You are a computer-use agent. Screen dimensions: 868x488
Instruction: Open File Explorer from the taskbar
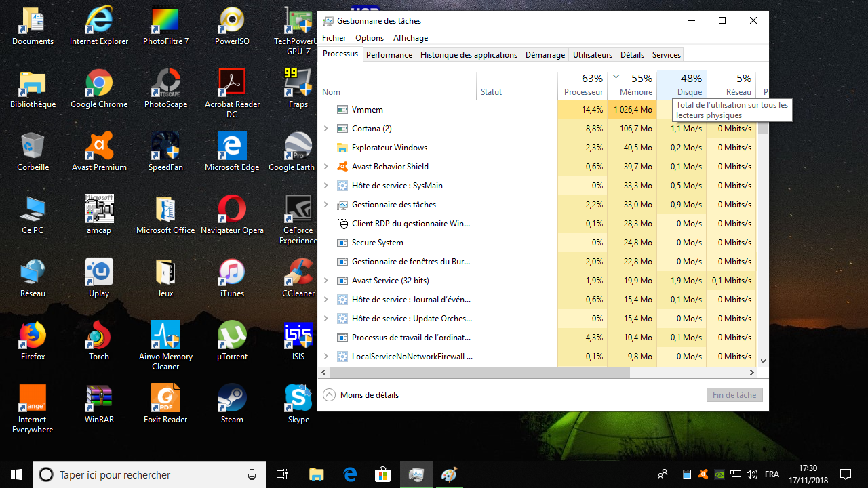pos(317,474)
